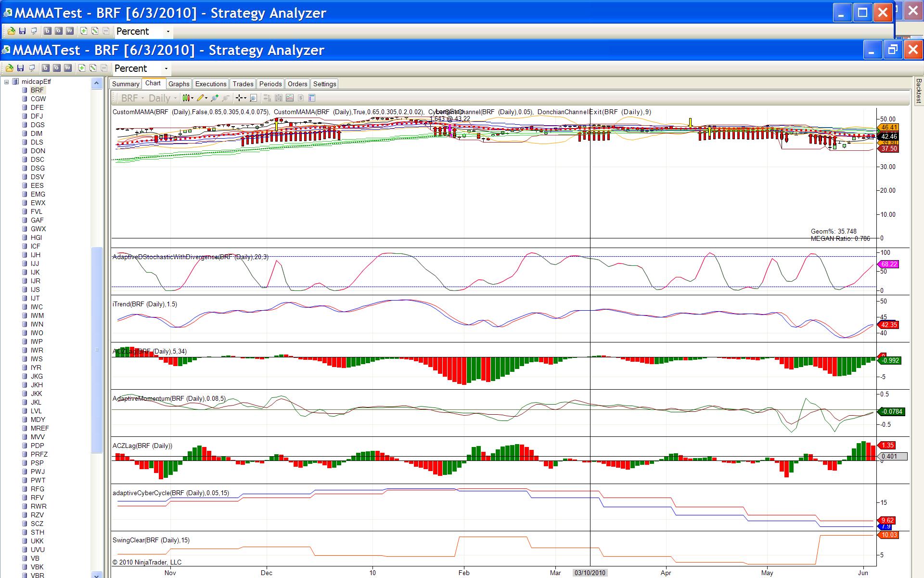
Task: Toggle the 'w' walk-forward mode button
Action: [x=68, y=68]
